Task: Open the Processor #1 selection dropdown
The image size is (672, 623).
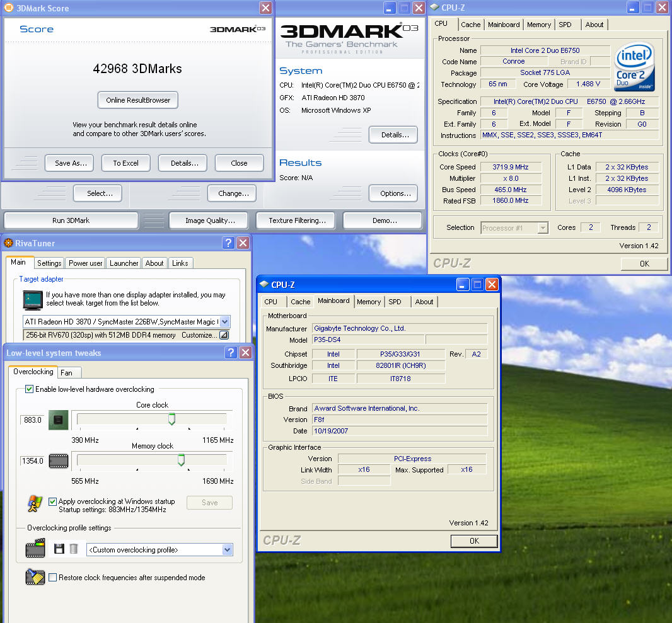Action: click(543, 228)
